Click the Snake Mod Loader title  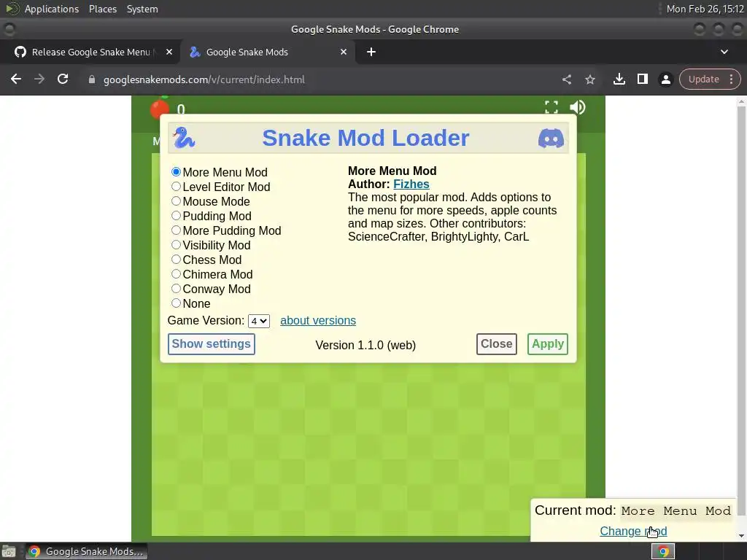365,138
